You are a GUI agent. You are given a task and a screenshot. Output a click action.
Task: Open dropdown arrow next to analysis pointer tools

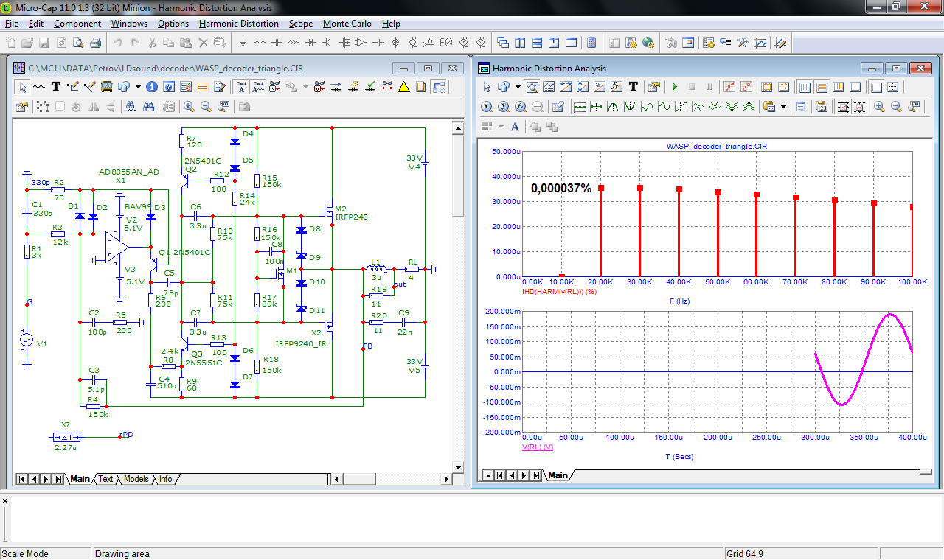point(518,87)
